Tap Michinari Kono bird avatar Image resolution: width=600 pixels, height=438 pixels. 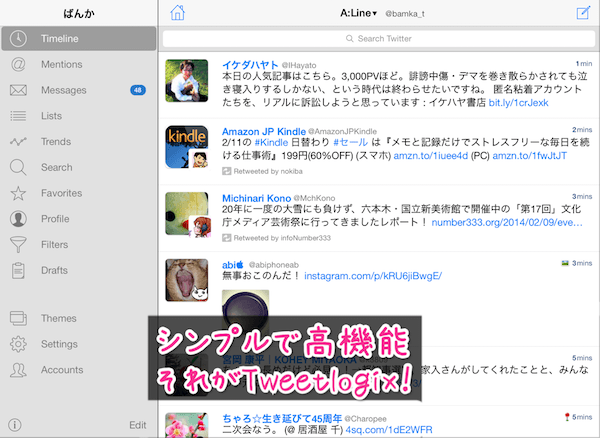tap(187, 213)
